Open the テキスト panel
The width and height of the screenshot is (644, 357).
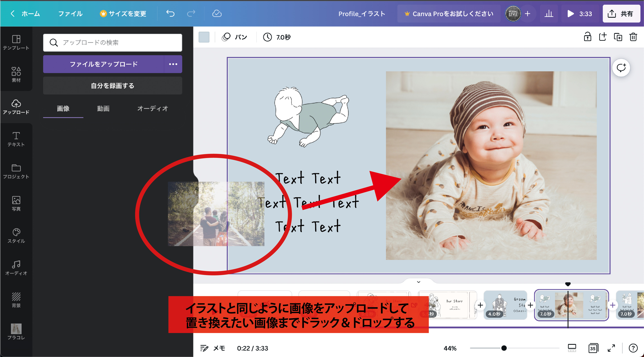pos(16,139)
